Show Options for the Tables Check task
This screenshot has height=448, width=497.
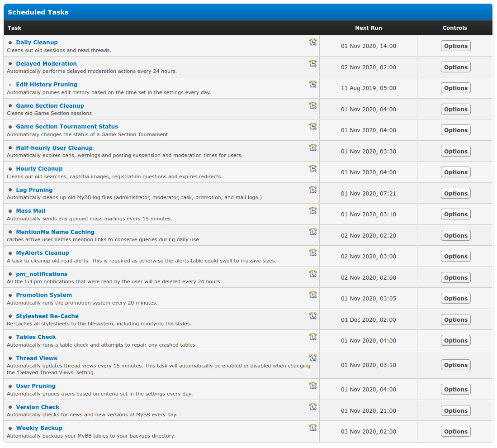pos(455,340)
